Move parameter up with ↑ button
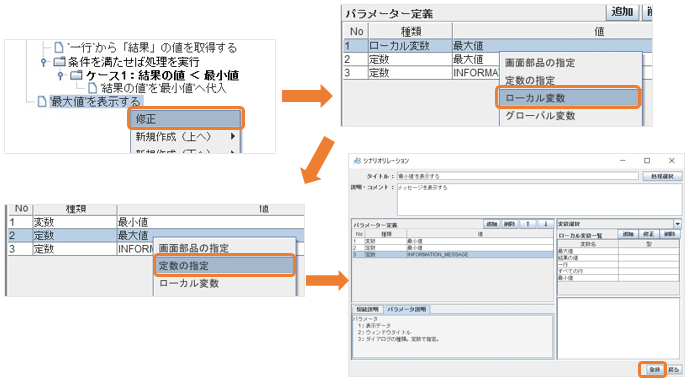This screenshot has height=380, width=687. (x=528, y=224)
